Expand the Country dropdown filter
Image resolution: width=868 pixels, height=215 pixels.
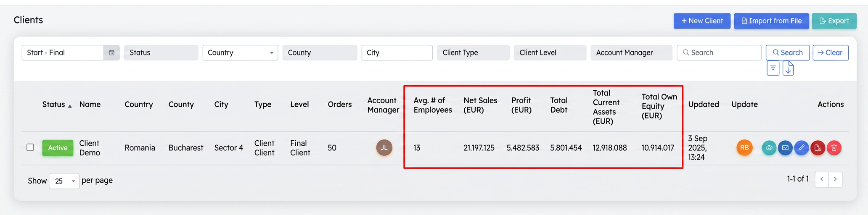(240, 52)
